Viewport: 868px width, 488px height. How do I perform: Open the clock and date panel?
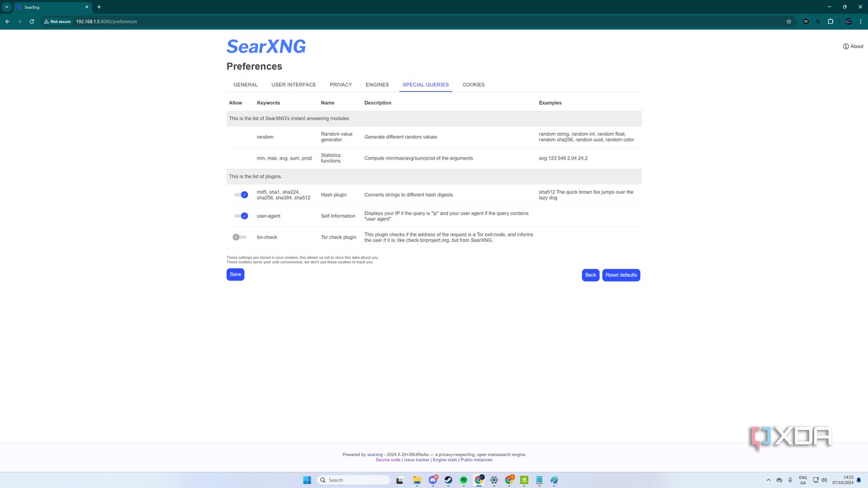843,480
